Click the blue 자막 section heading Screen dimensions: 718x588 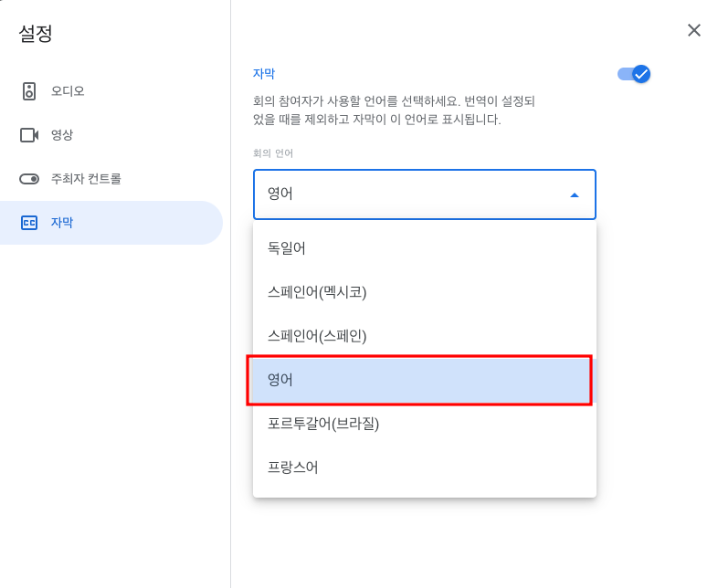click(x=264, y=74)
